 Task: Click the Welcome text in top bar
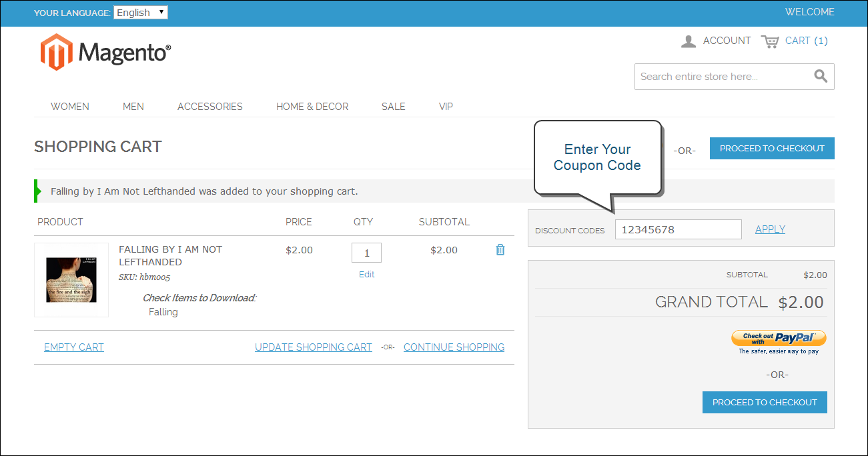click(810, 12)
